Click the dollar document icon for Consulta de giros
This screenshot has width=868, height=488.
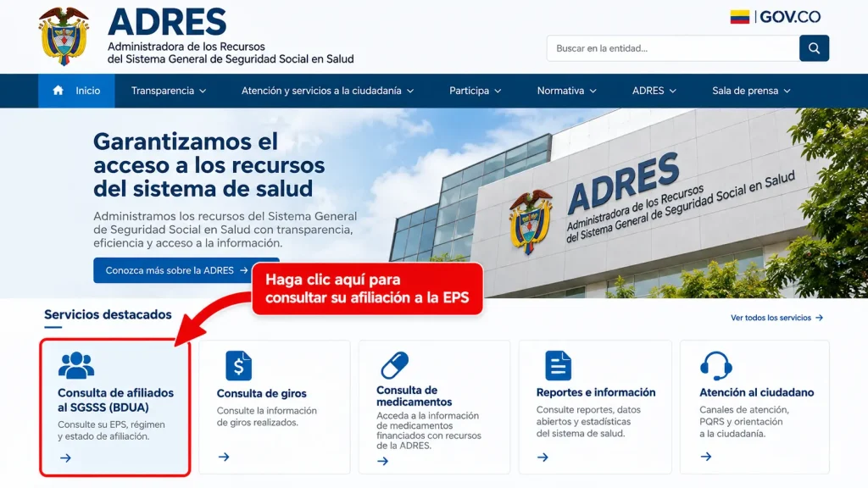click(x=238, y=366)
